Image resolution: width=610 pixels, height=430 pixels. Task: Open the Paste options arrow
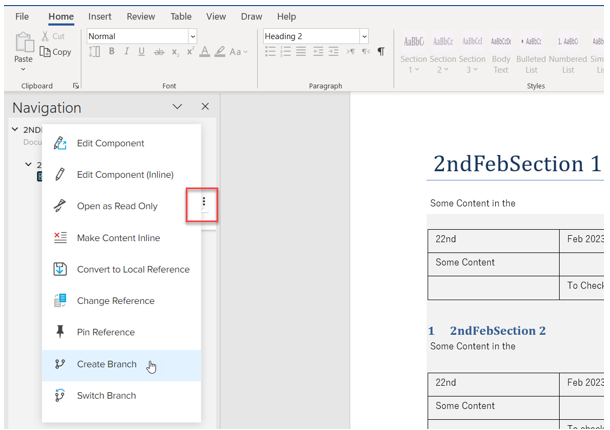tap(23, 69)
